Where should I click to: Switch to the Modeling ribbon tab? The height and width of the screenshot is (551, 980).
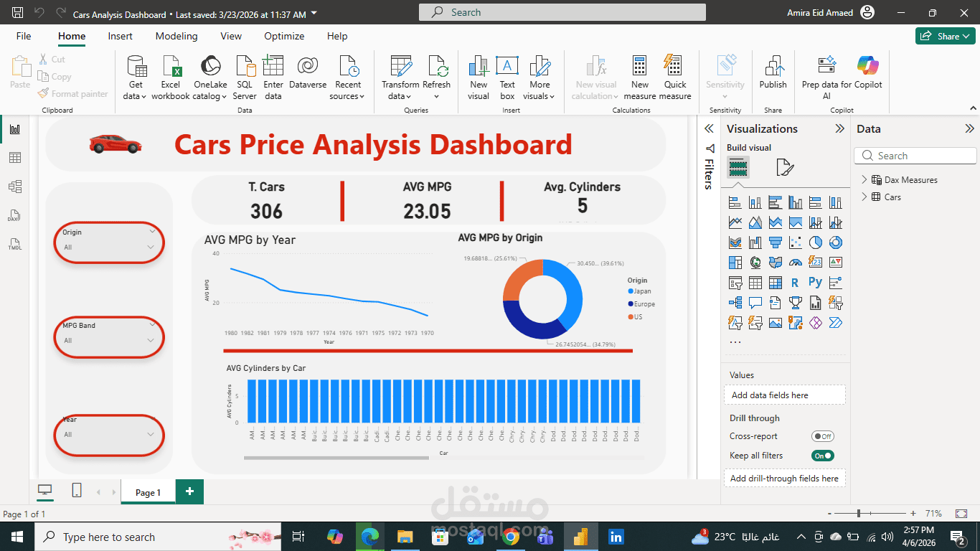pyautogui.click(x=176, y=36)
